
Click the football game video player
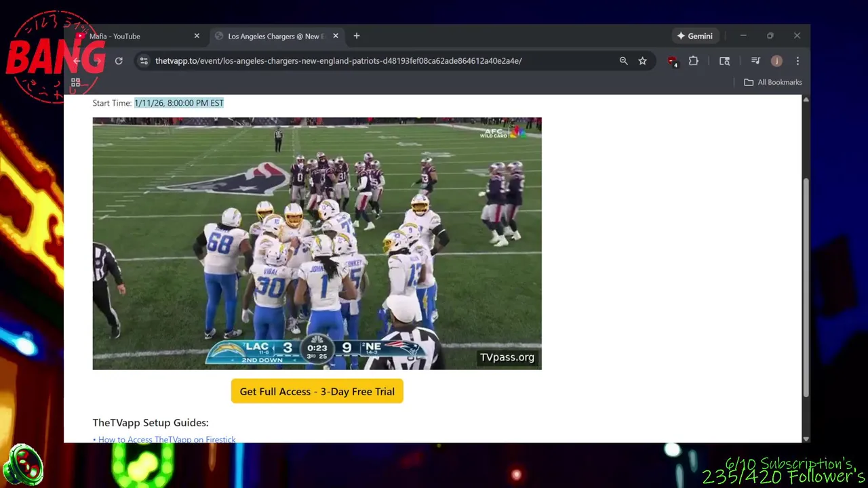point(317,243)
